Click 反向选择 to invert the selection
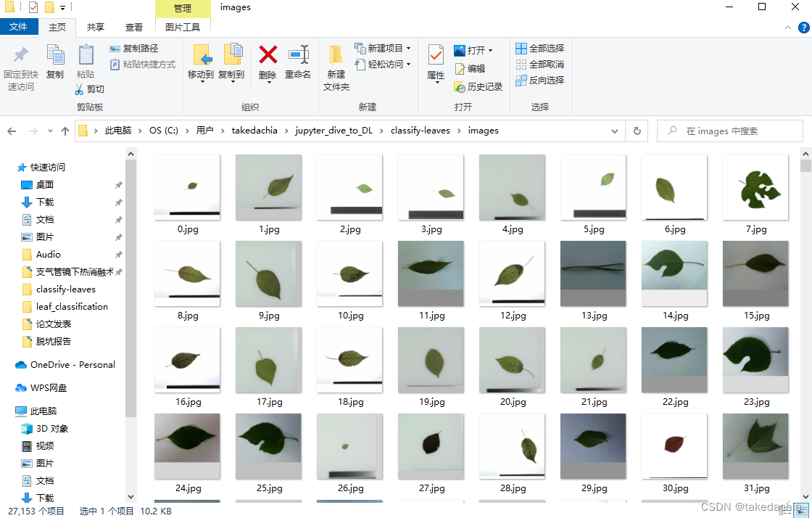 [540, 80]
